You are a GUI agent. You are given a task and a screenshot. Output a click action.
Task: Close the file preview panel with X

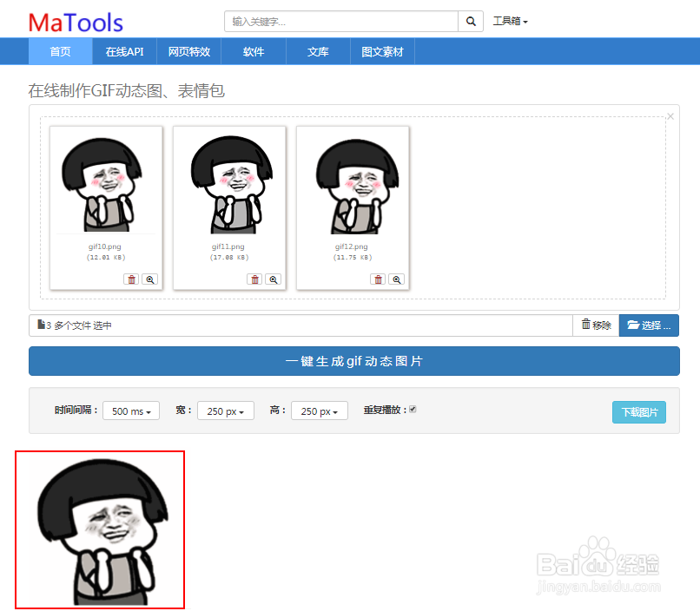(670, 116)
